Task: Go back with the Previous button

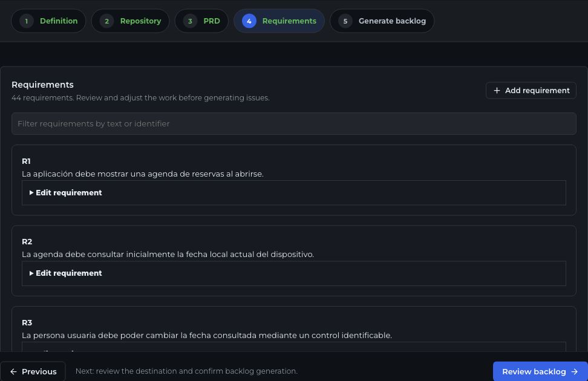Action: pyautogui.click(x=33, y=371)
